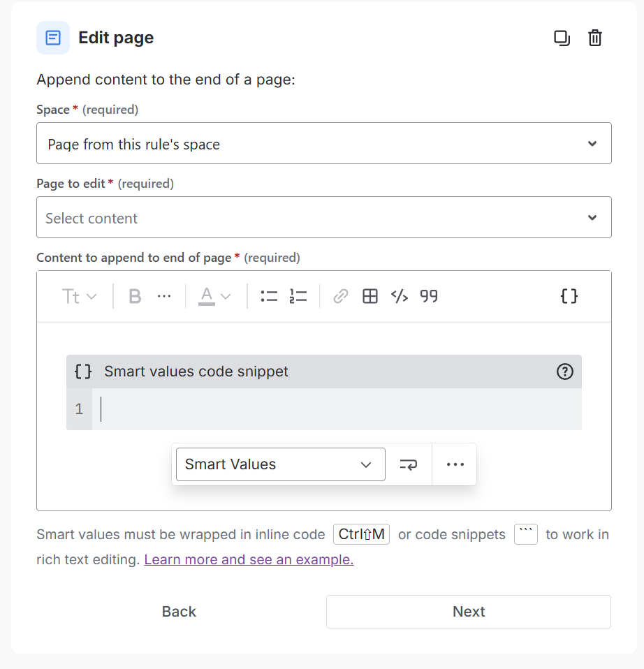Image resolution: width=644 pixels, height=669 pixels.
Task: Open more formatting options beside Bold
Action: pyautogui.click(x=164, y=296)
